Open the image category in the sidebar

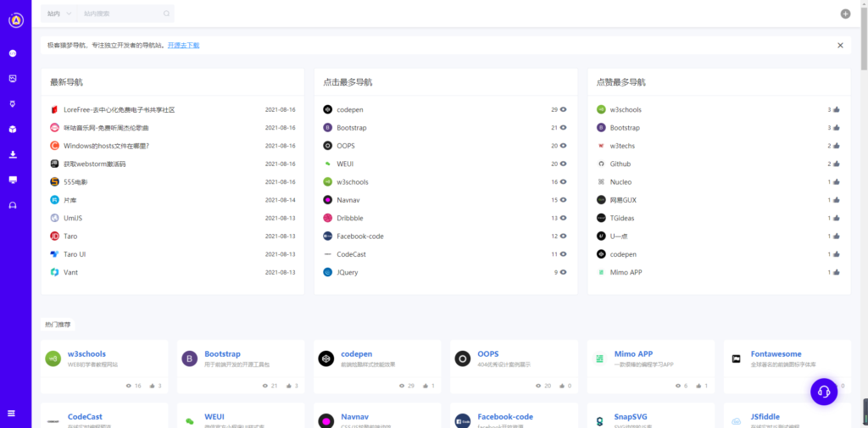click(13, 79)
